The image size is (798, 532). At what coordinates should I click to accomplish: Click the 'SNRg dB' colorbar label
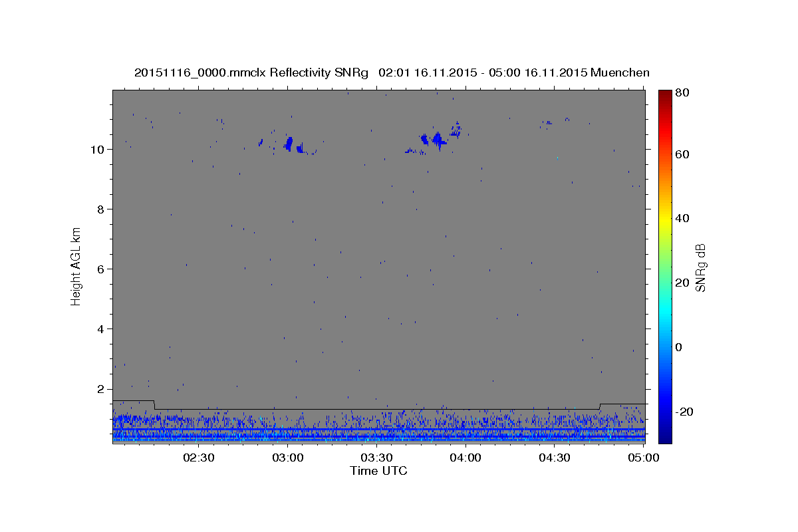(x=700, y=268)
